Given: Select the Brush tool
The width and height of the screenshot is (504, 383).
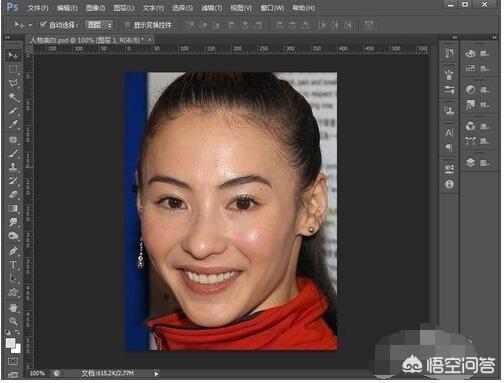Looking at the screenshot, I should (x=13, y=153).
